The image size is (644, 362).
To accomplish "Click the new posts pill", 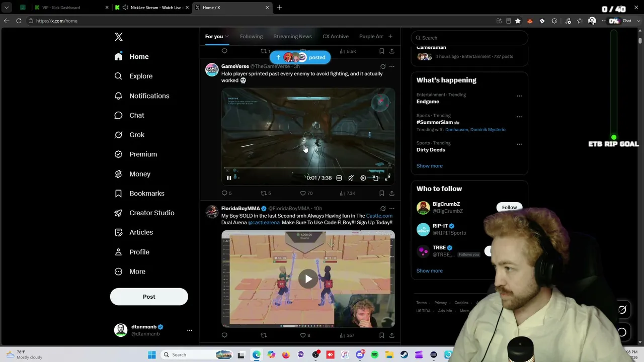I will pos(300,57).
